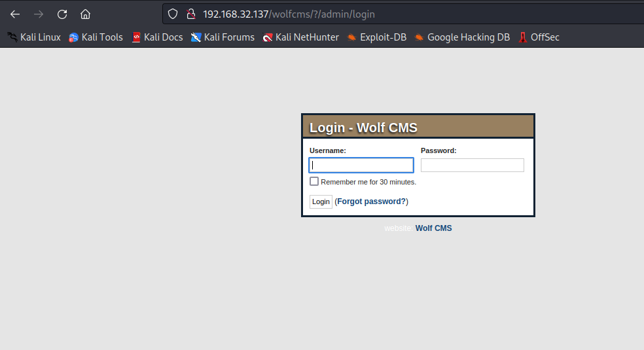Open the Exploit-DB bookmark
Screen dimensions: 644x350
376,37
